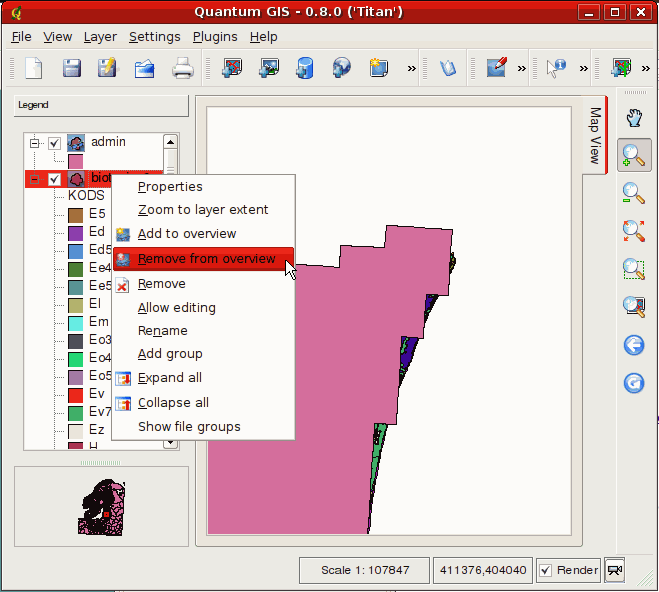Choose Add group
The width and height of the screenshot is (659, 592).
tap(203, 354)
